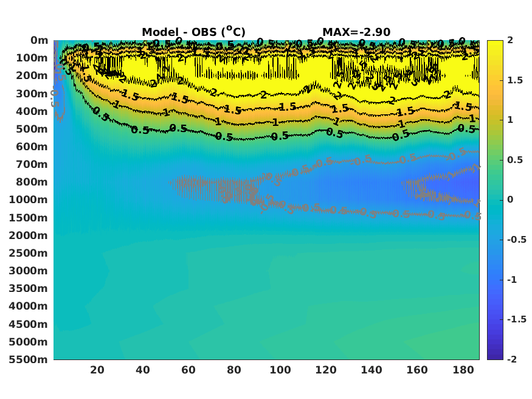
Task: Click the "MAX=-2.90" title text
Action: [356, 32]
